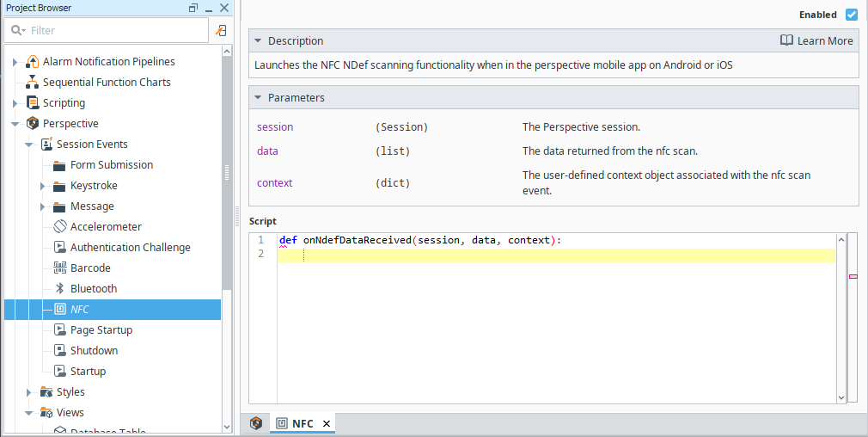Image resolution: width=868 pixels, height=437 pixels.
Task: Expand the Keystroke folder
Action: pyautogui.click(x=43, y=186)
